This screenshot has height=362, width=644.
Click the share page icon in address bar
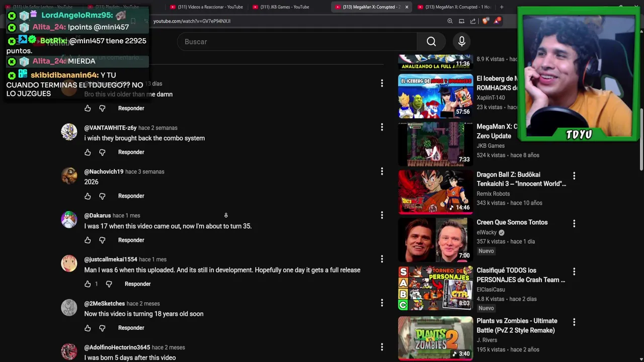tap(473, 21)
